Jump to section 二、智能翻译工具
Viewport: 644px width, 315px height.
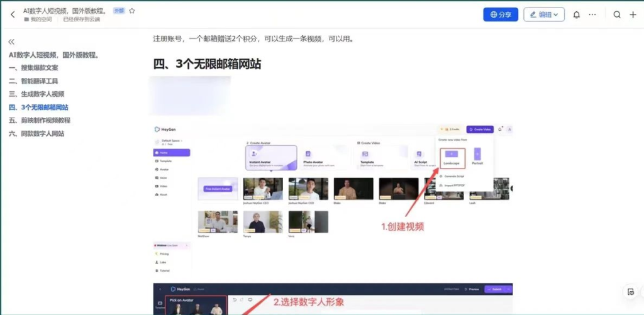coord(33,81)
